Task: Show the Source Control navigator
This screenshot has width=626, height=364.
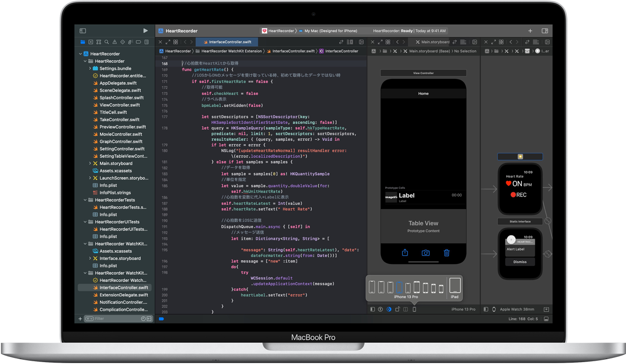Action: pos(91,42)
